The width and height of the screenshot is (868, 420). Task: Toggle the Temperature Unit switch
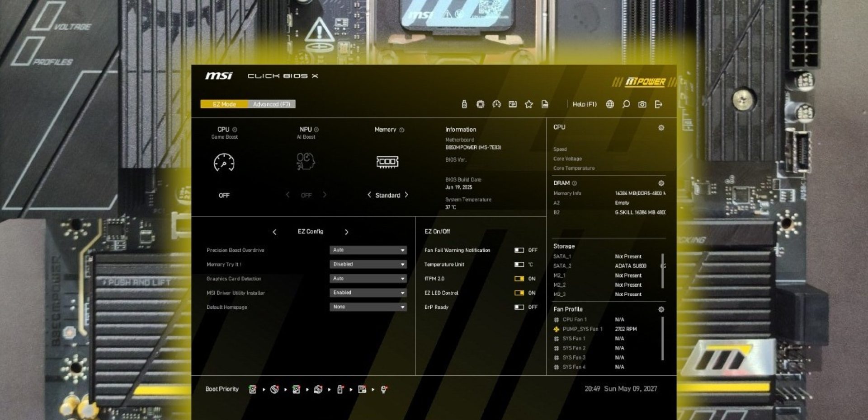(519, 265)
